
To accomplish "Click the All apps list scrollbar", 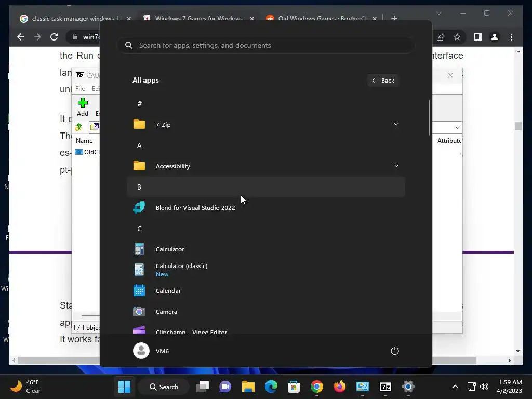I will [430, 117].
